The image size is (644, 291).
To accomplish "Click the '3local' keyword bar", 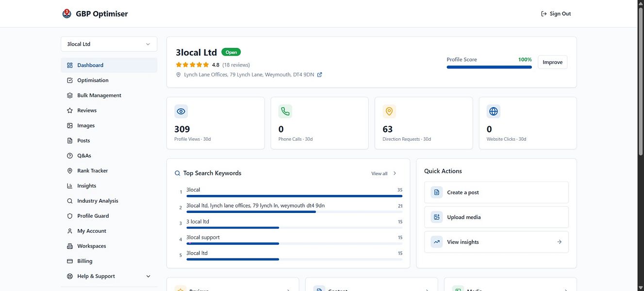I will pos(294,196).
